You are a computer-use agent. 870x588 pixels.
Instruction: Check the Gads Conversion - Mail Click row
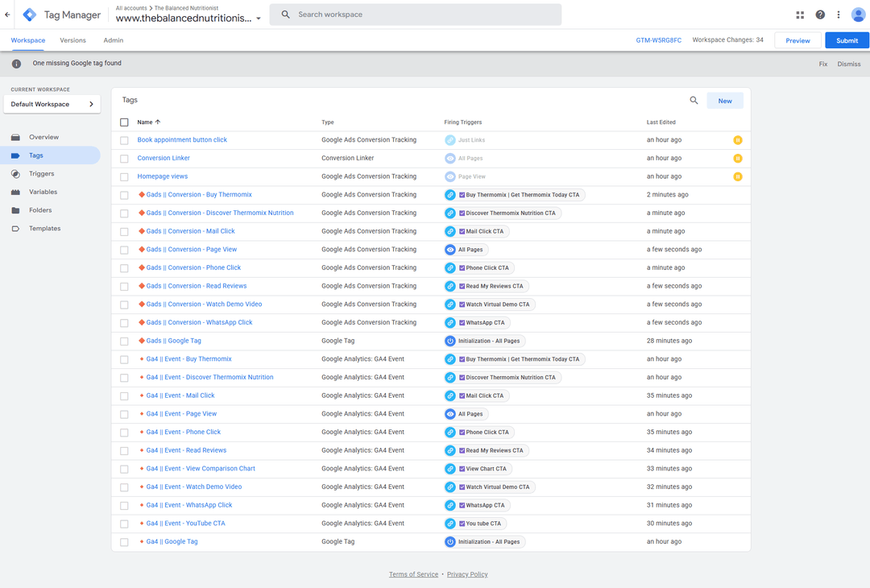(x=124, y=231)
